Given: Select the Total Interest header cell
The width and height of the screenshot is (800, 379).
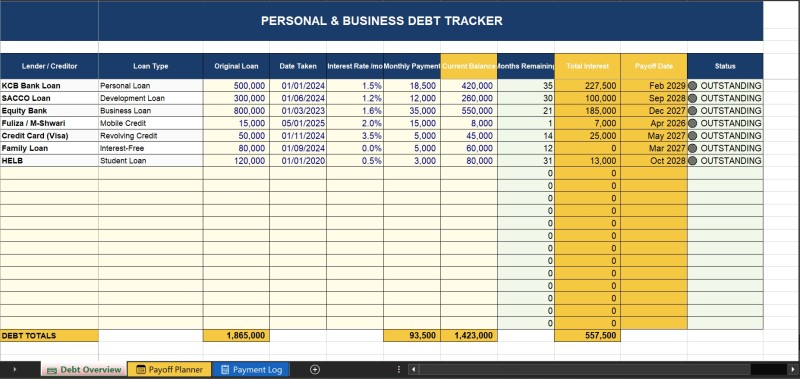Looking at the screenshot, I should (587, 66).
